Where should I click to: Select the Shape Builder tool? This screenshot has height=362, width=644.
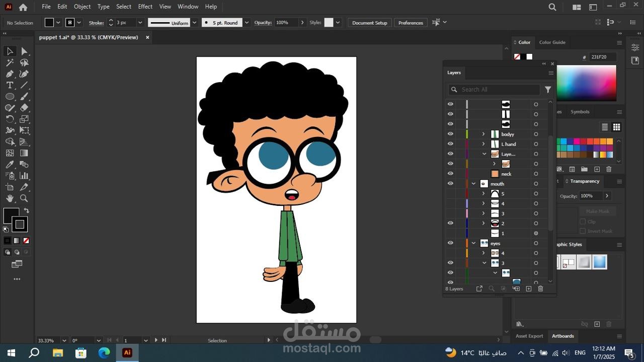[x=10, y=142]
